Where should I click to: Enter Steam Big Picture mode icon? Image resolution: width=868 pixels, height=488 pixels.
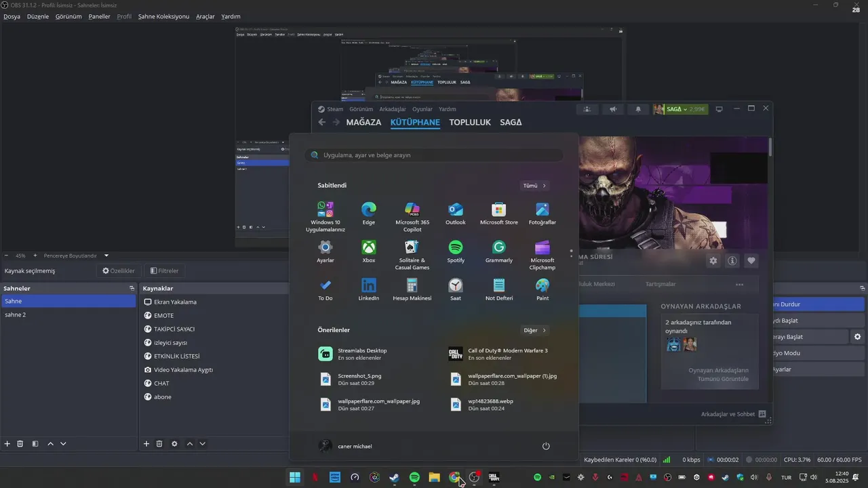pyautogui.click(x=719, y=109)
